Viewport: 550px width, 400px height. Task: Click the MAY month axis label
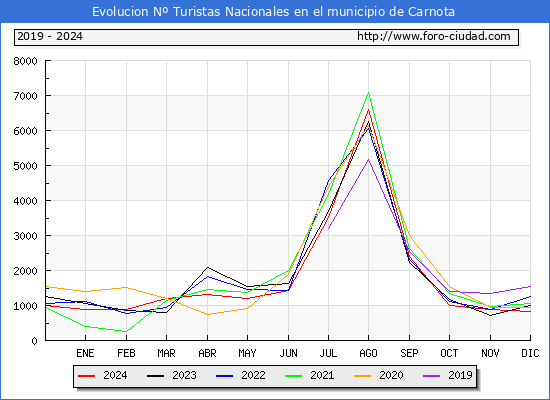[x=247, y=353]
